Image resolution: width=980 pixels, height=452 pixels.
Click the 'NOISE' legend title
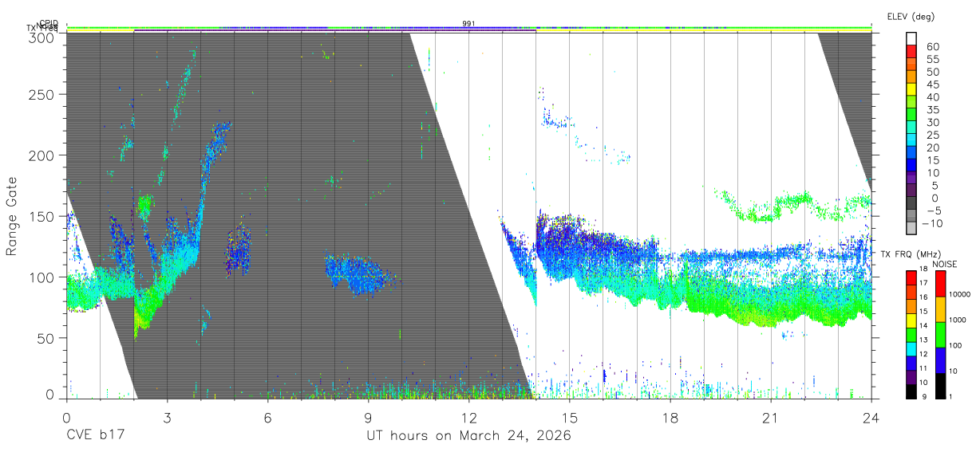click(945, 264)
